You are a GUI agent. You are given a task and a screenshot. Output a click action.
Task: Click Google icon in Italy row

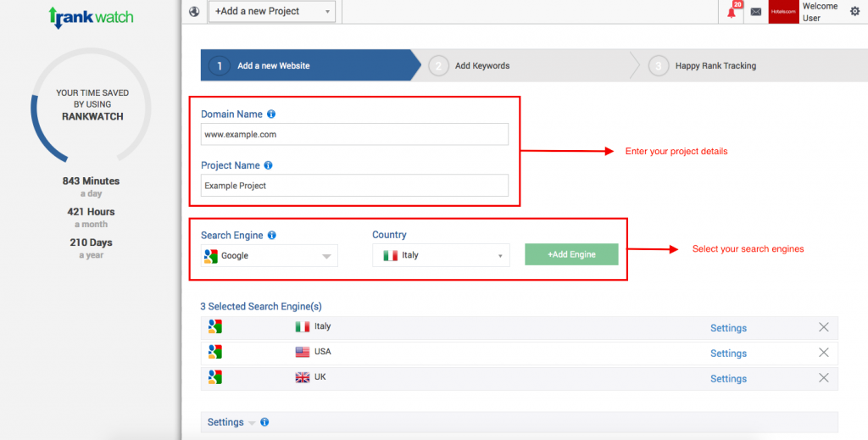click(x=214, y=326)
